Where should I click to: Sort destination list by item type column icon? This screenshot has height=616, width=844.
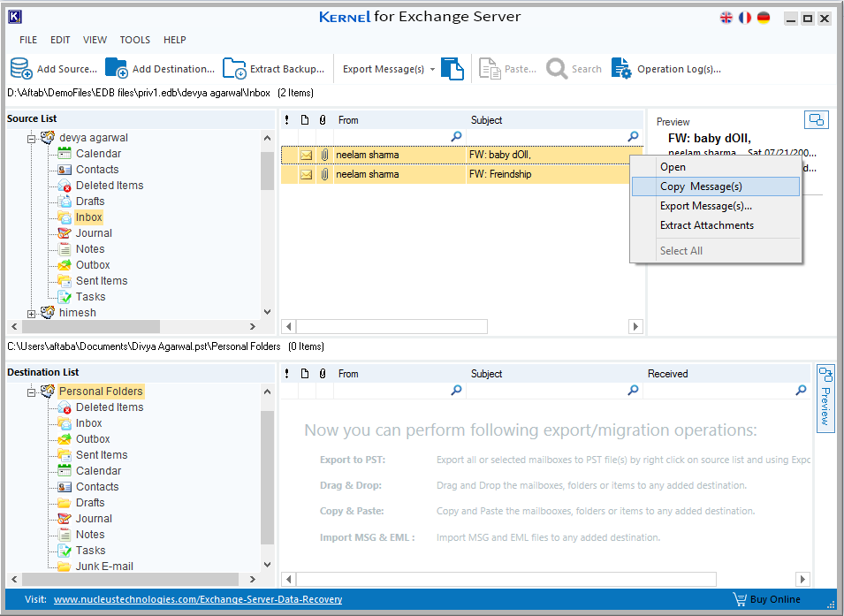point(305,373)
